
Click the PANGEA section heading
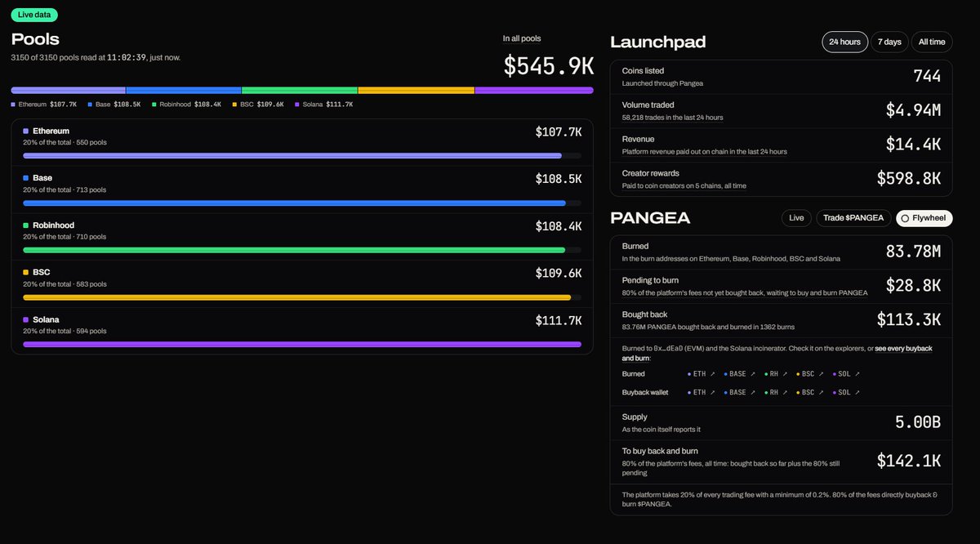(650, 218)
